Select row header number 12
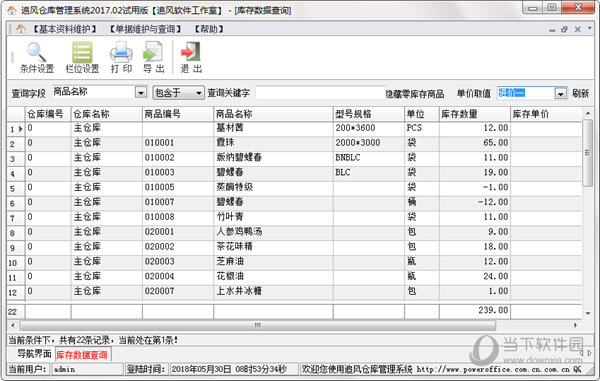The width and height of the screenshot is (600, 381). point(16,293)
